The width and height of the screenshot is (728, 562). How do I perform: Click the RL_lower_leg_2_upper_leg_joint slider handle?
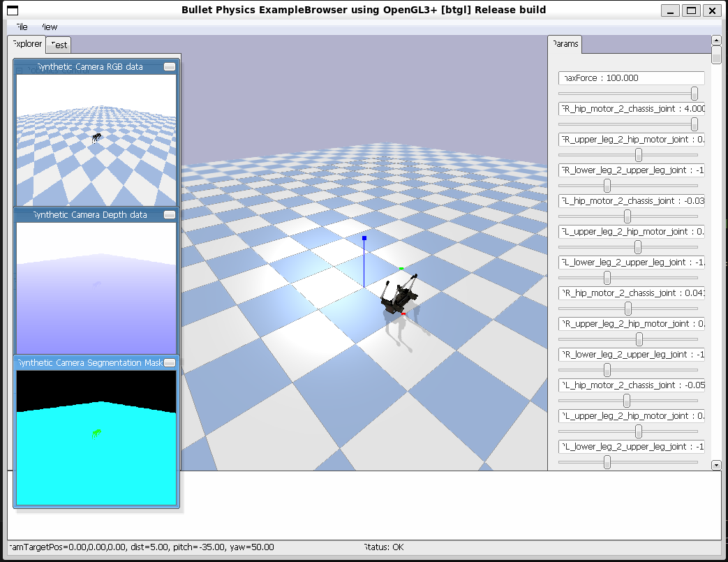coord(607,462)
